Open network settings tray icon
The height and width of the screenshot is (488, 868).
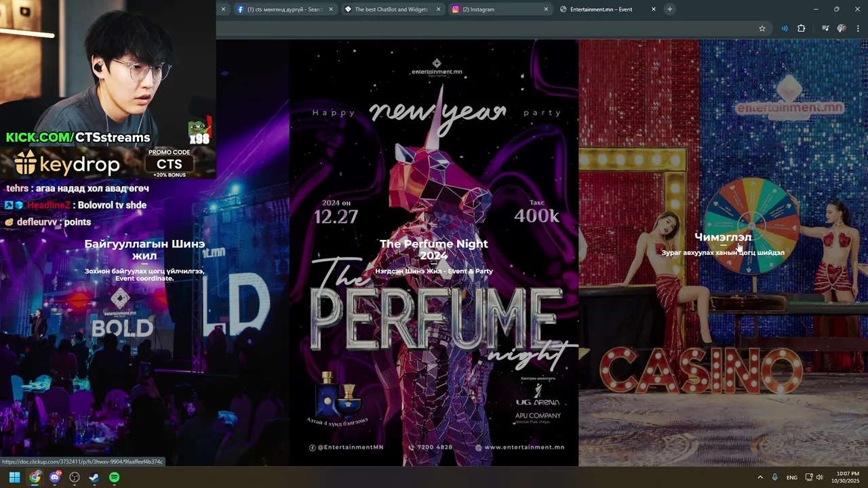(809, 477)
